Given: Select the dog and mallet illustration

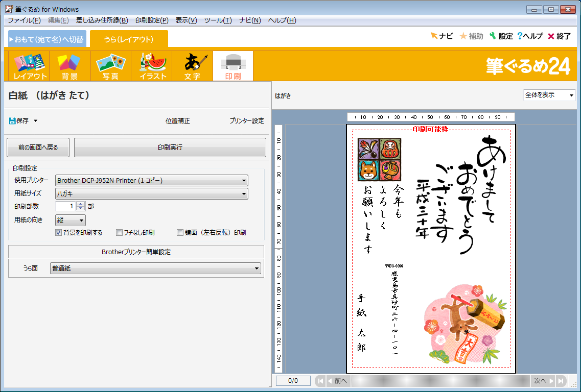Looking at the screenshot, I should [x=466, y=324].
